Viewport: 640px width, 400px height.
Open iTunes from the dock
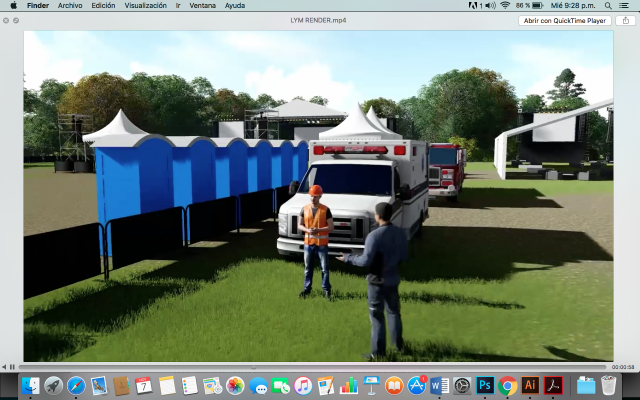click(x=303, y=385)
